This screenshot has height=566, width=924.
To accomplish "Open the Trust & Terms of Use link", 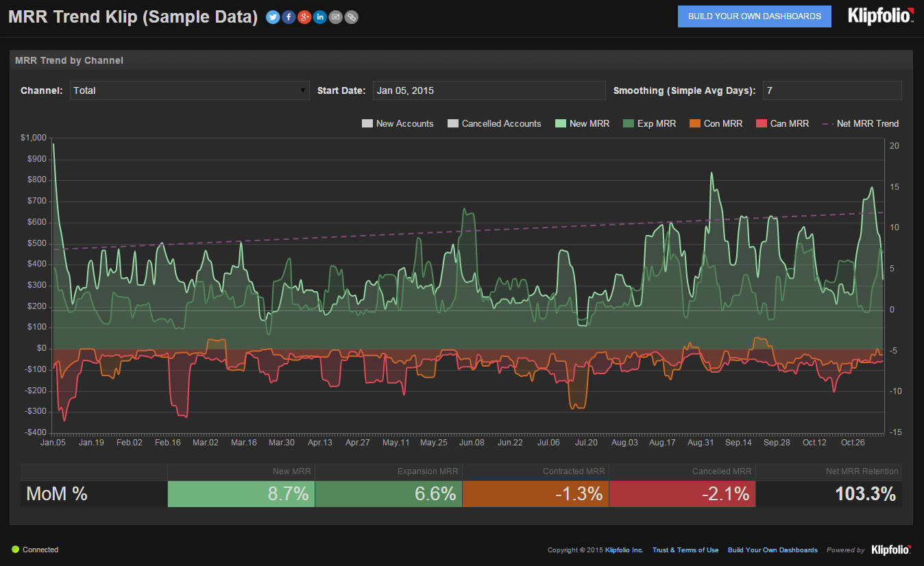I will click(x=685, y=549).
